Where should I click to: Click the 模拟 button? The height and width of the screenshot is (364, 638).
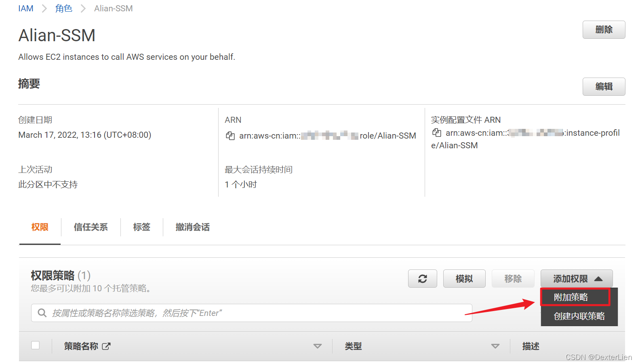[464, 279]
